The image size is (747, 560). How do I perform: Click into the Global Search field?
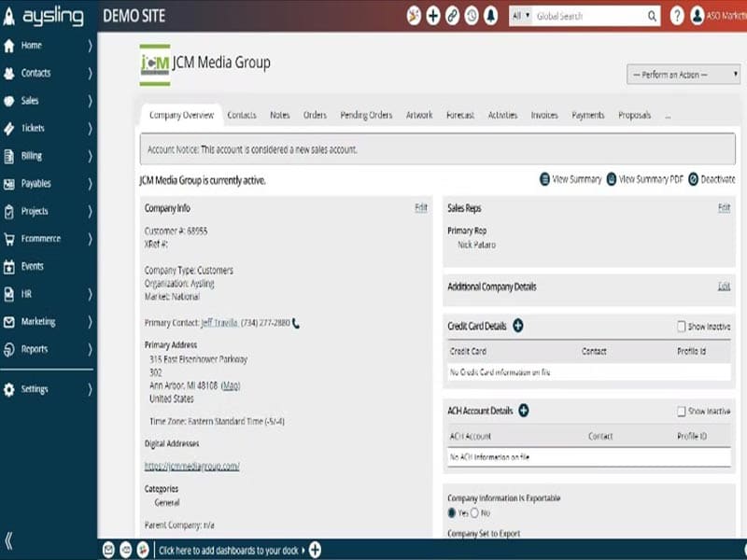pos(588,16)
